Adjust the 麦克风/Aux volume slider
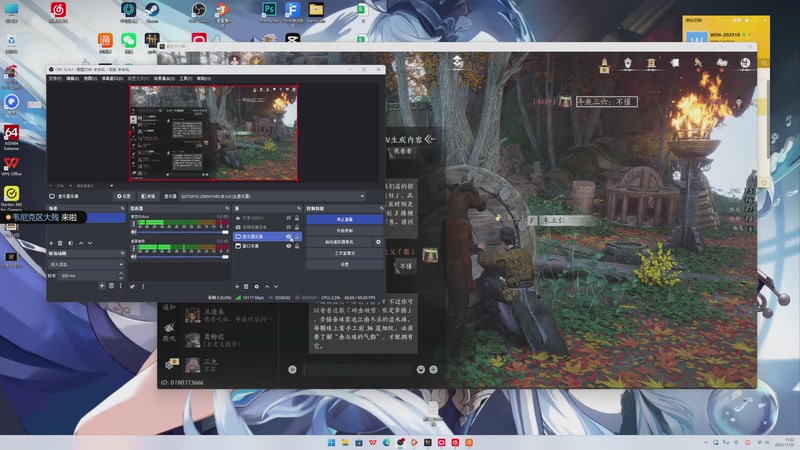This screenshot has width=800, height=450. point(182,232)
